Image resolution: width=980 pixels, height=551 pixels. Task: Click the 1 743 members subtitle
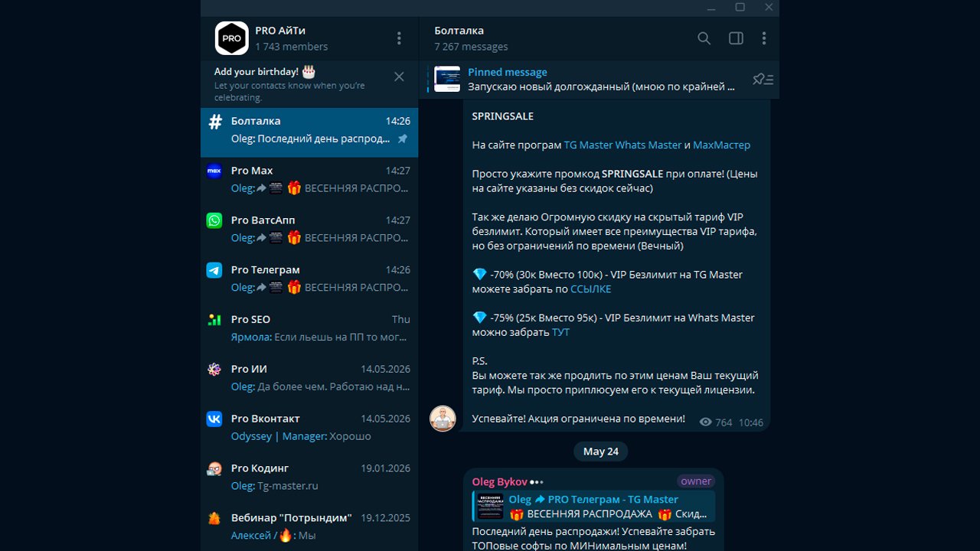(x=292, y=47)
